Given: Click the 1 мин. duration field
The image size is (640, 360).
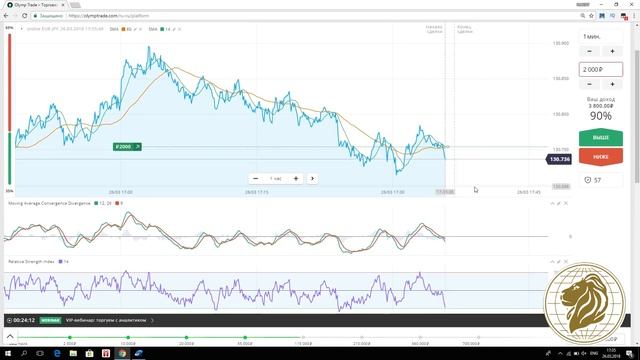Looking at the screenshot, I should coord(601,37).
